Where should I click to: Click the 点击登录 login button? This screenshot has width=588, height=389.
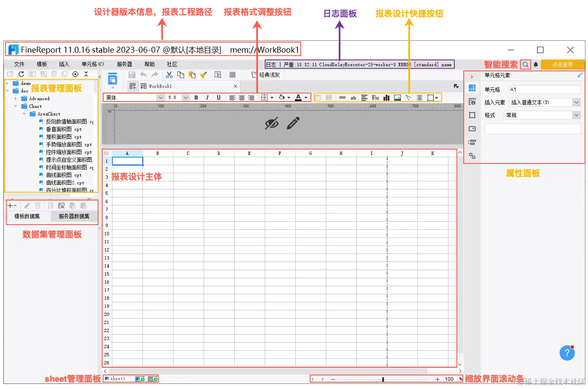tap(563, 65)
